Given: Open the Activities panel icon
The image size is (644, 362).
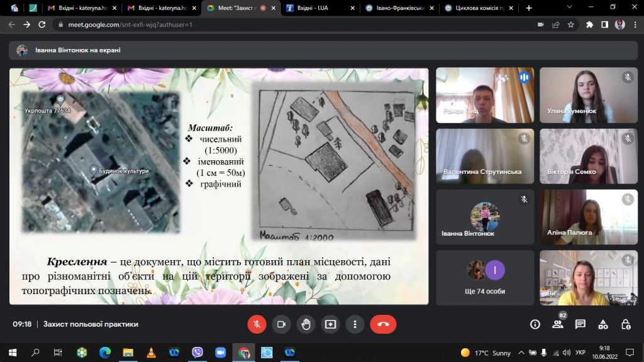Looking at the screenshot, I should [603, 324].
